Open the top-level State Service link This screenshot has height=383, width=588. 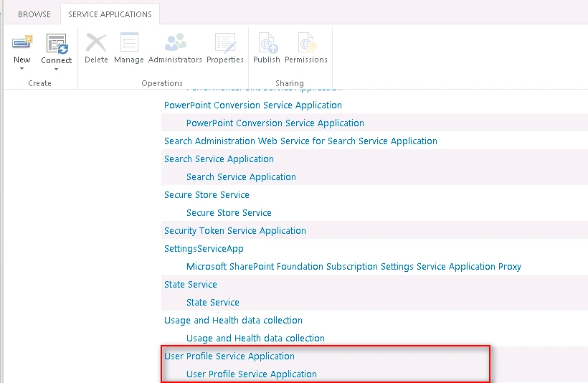[191, 284]
